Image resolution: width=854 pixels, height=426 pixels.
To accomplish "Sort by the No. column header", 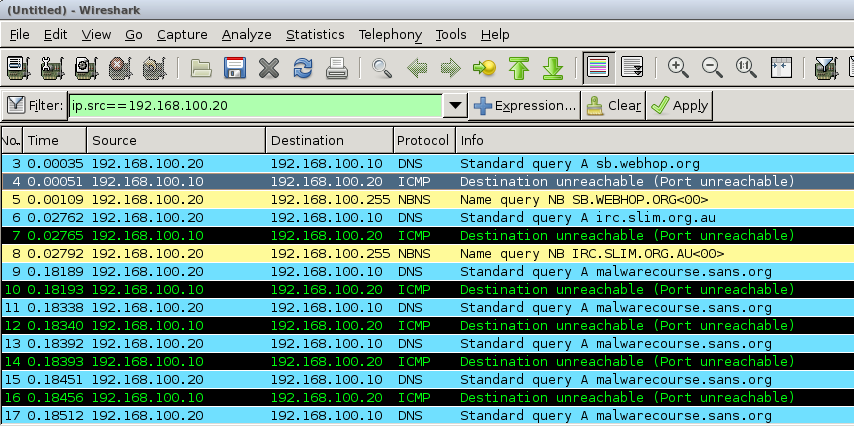I will (11, 141).
